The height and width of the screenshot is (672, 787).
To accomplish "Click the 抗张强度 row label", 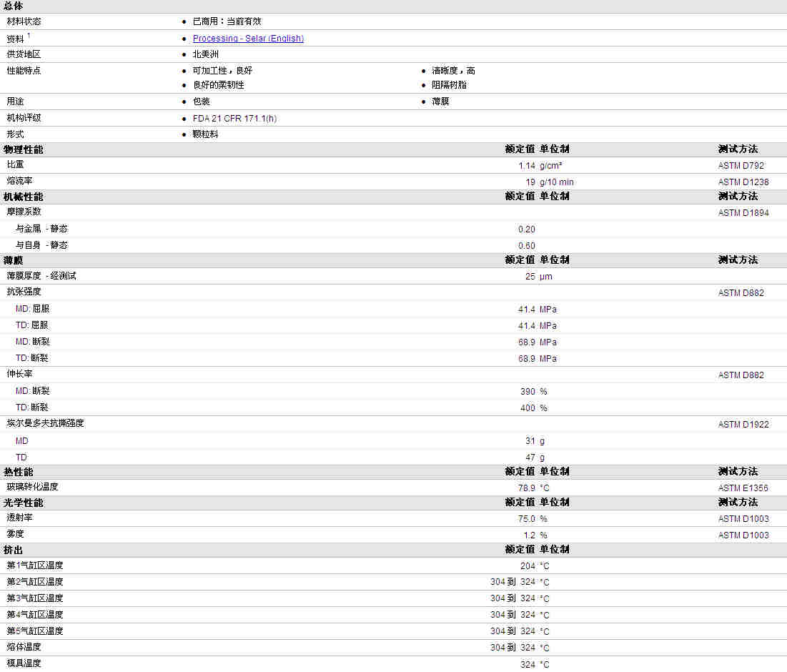I will coord(24,292).
